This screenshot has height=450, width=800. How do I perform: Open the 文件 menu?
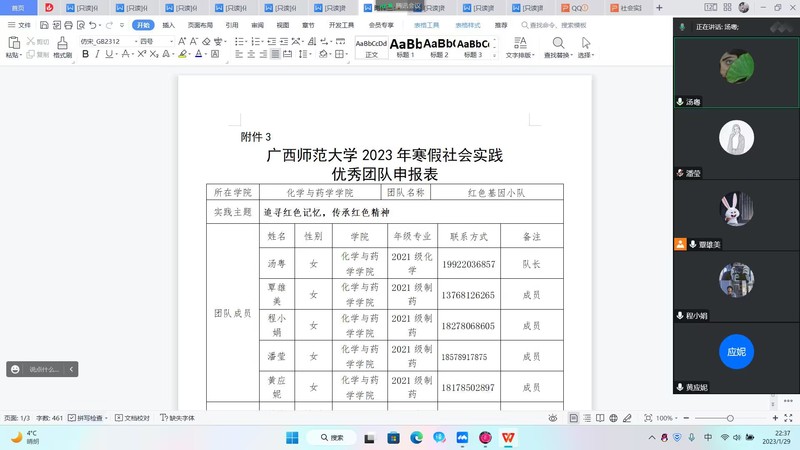[19, 25]
